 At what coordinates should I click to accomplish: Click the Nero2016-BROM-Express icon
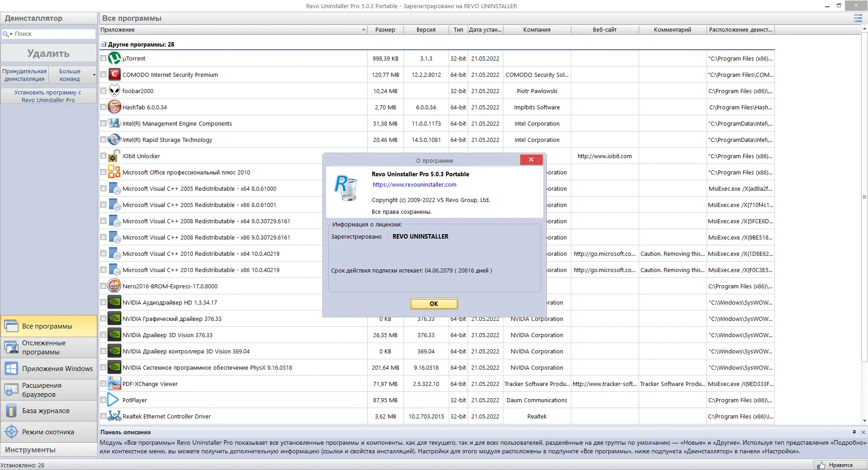pos(114,286)
